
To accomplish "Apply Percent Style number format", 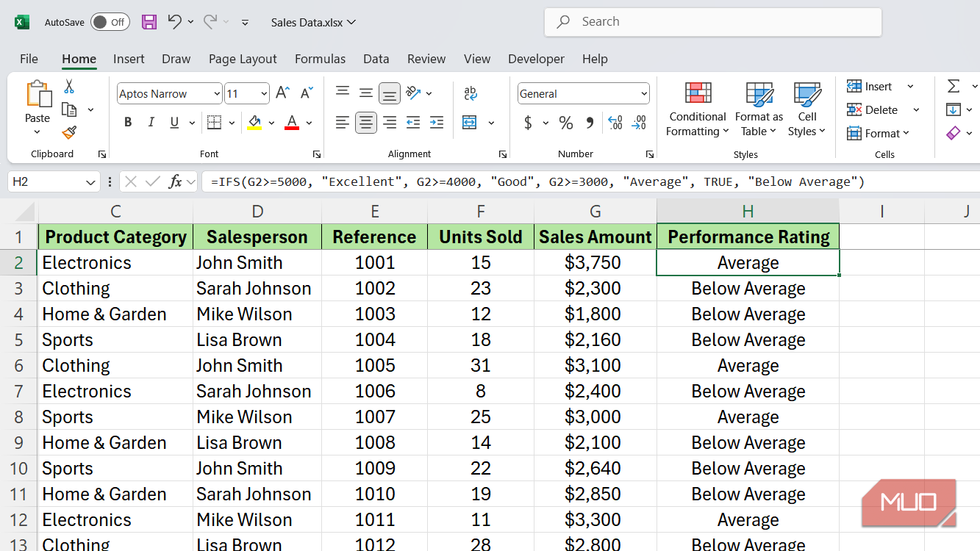I will (x=565, y=123).
